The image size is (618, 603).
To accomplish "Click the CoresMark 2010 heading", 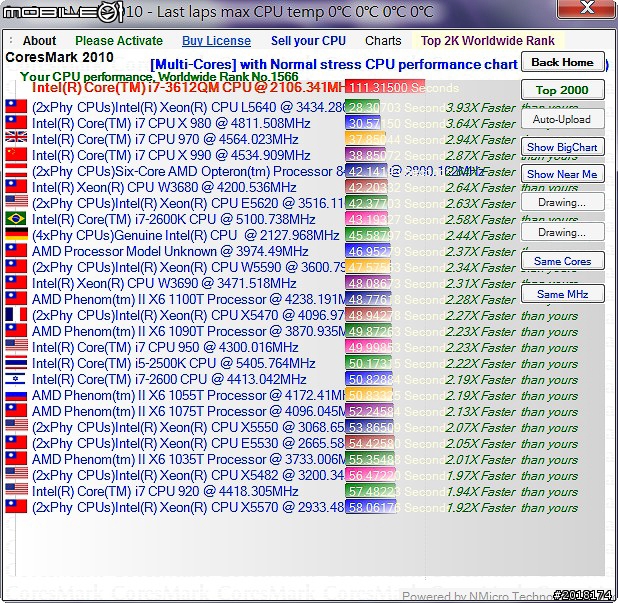I will [x=60, y=57].
